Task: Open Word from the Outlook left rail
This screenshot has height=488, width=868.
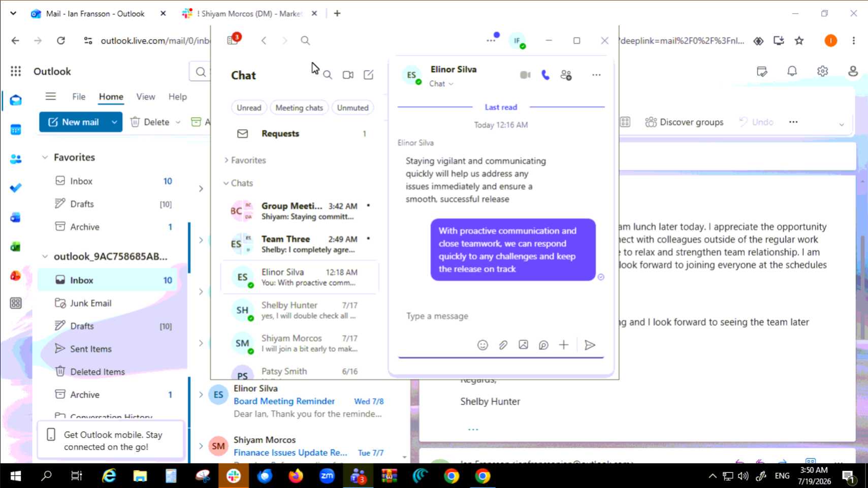Action: coord(16,217)
